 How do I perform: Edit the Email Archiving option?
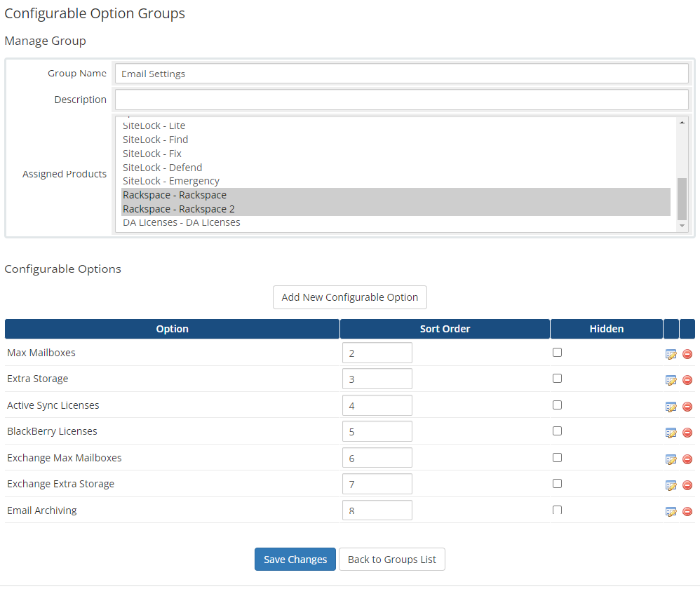click(671, 512)
